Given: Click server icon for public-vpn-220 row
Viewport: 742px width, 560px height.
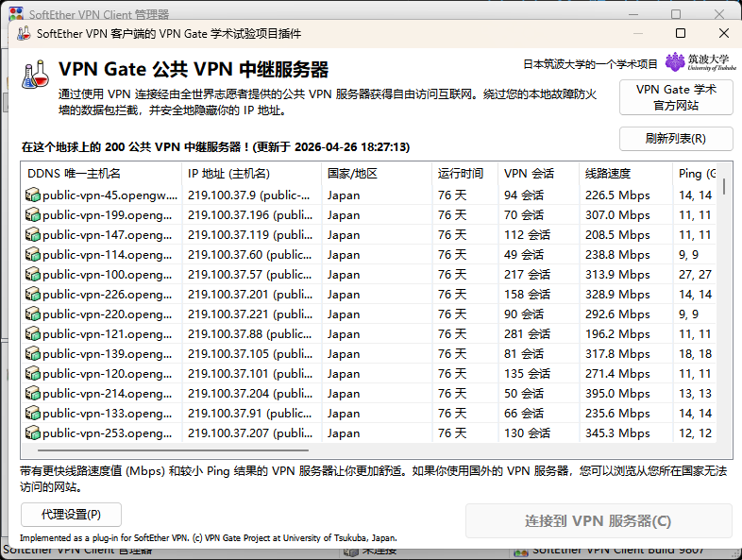Looking at the screenshot, I should click(33, 314).
